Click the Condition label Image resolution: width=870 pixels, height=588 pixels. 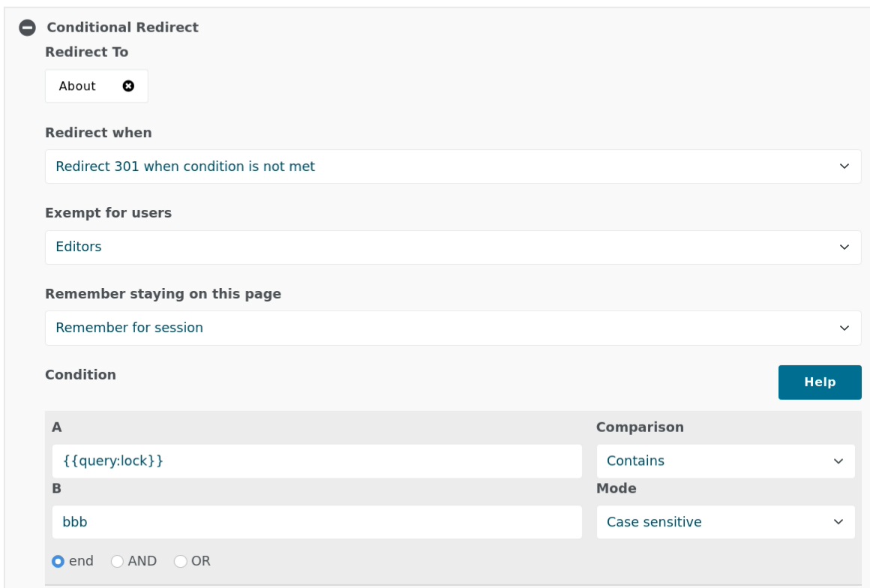(80, 375)
